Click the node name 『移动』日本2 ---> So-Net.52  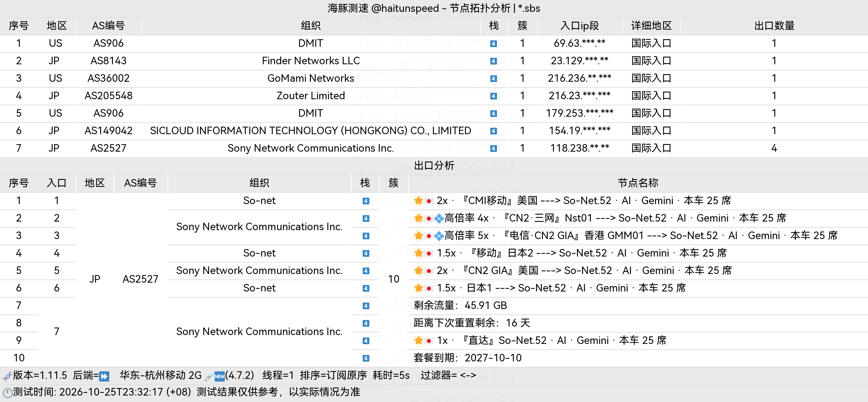point(537,253)
